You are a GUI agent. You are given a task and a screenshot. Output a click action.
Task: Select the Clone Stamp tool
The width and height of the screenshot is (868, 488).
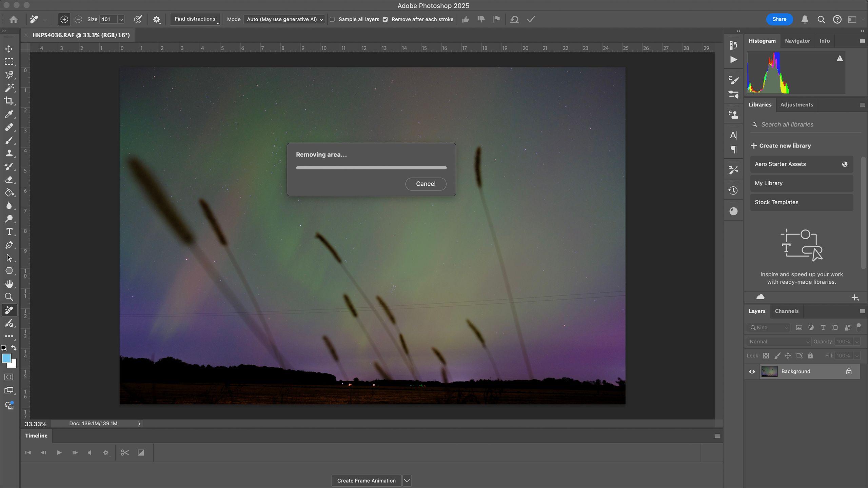(9, 153)
